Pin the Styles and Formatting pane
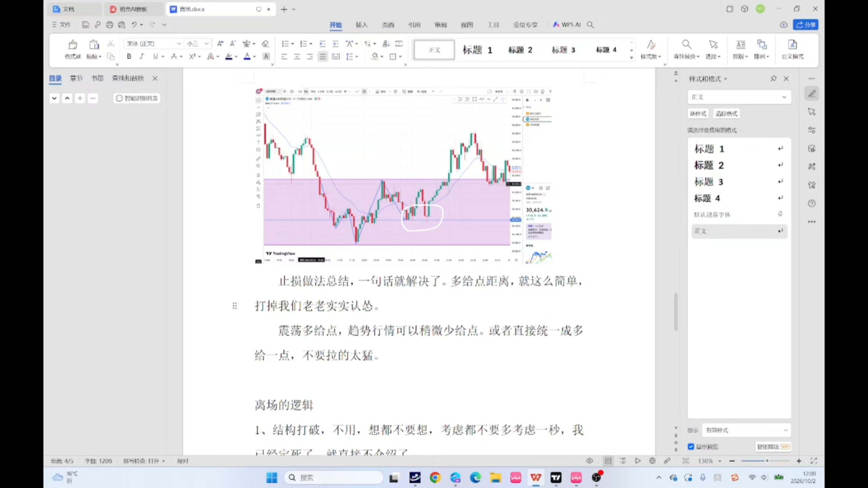The image size is (868, 488). tap(773, 79)
